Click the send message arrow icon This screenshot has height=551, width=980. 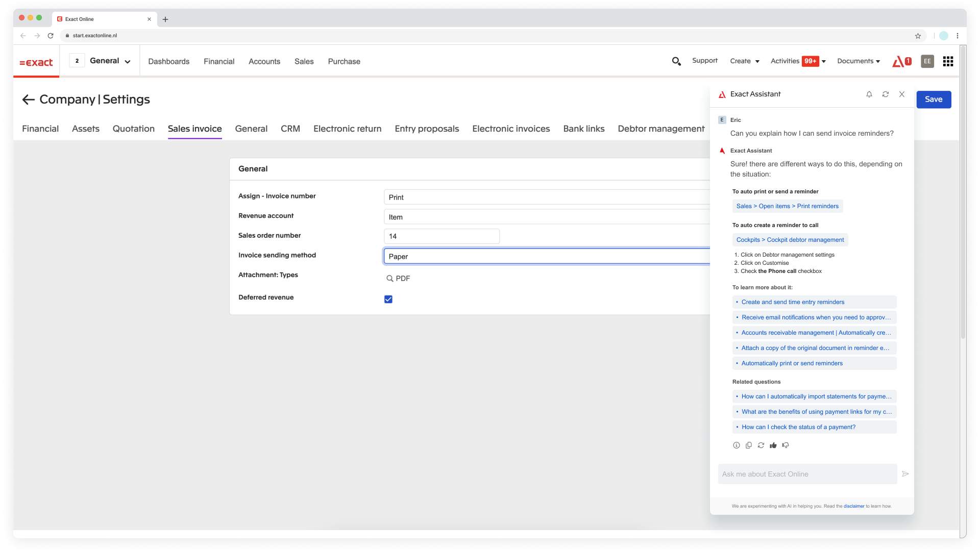point(905,474)
